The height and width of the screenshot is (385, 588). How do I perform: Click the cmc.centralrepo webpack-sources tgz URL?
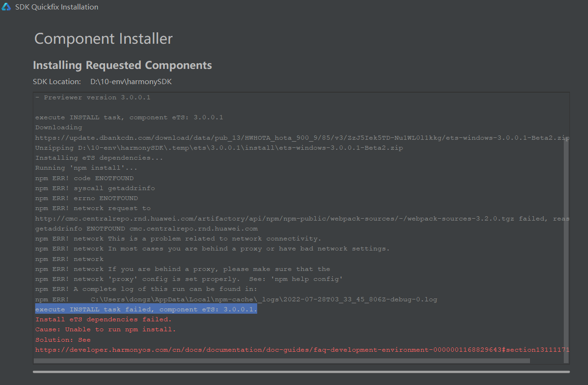(x=275, y=219)
